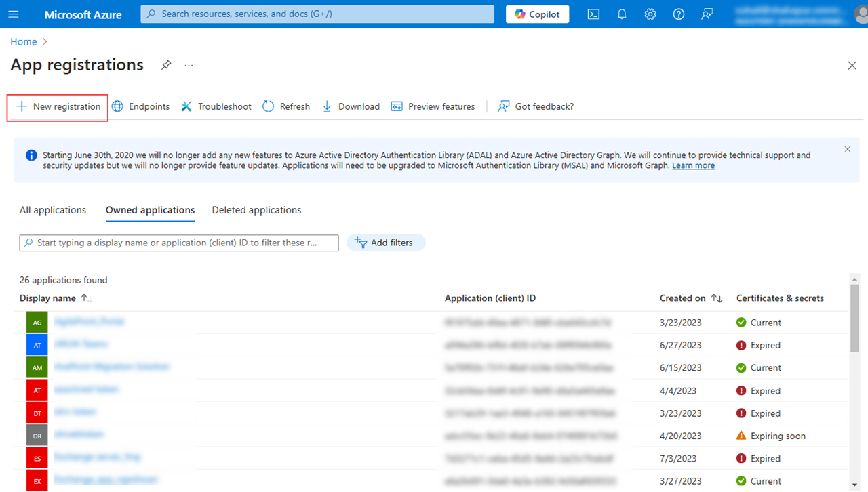Click the ES application avatar
The image size is (868, 492).
point(37,459)
